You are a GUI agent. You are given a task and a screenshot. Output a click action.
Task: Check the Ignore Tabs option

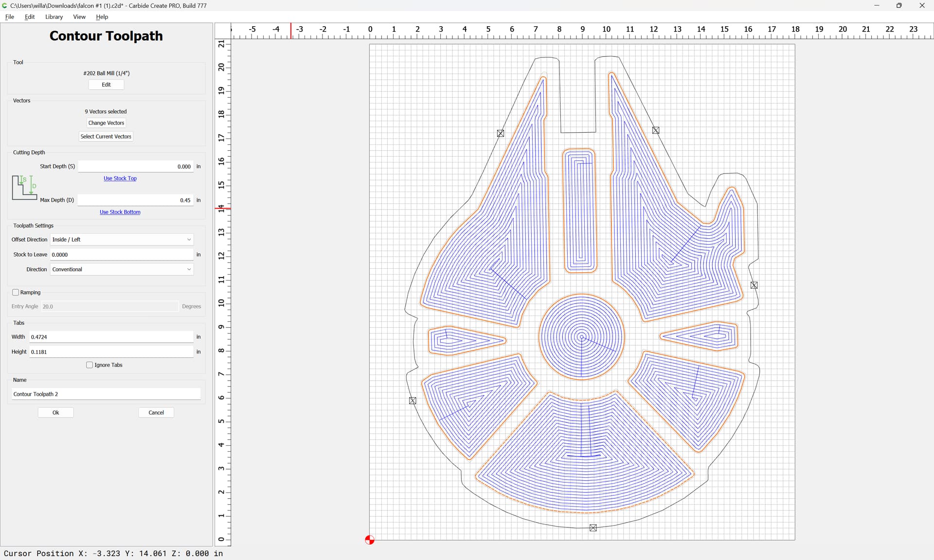pyautogui.click(x=90, y=365)
